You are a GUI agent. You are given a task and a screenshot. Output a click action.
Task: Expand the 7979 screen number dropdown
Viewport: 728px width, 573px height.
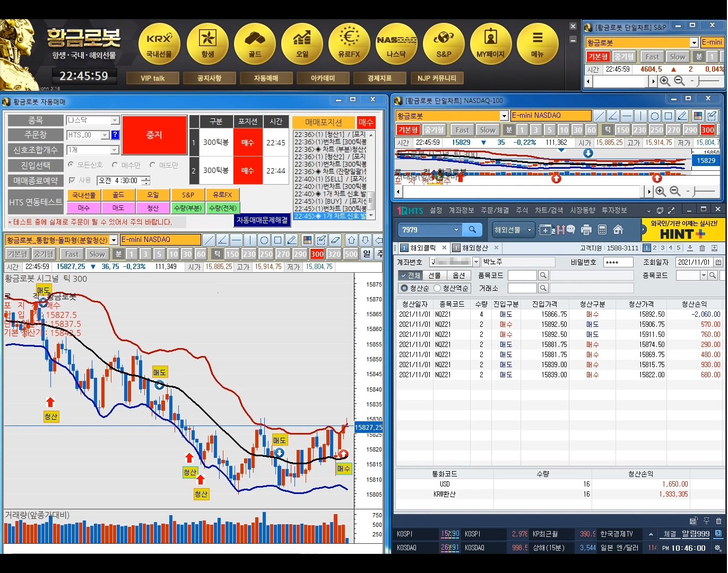click(x=456, y=230)
